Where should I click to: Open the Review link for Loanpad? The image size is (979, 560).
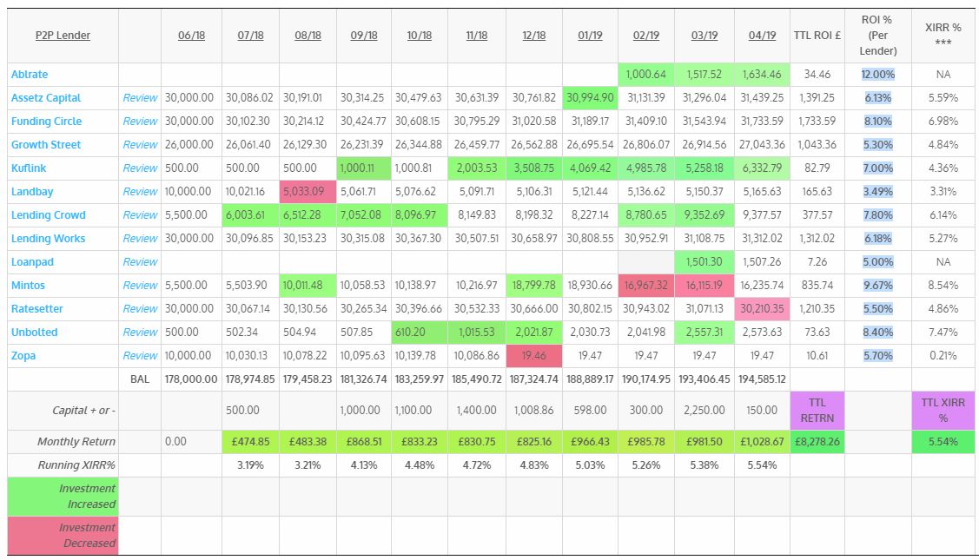pos(140,262)
